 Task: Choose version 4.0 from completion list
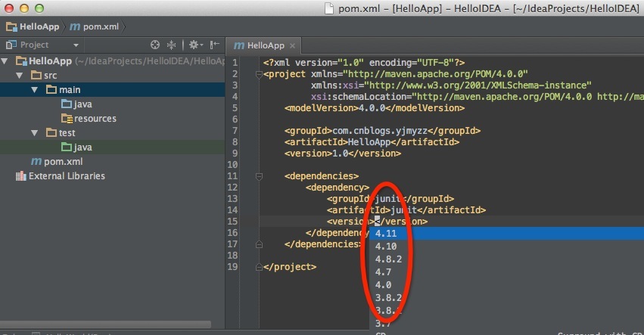(x=507, y=284)
